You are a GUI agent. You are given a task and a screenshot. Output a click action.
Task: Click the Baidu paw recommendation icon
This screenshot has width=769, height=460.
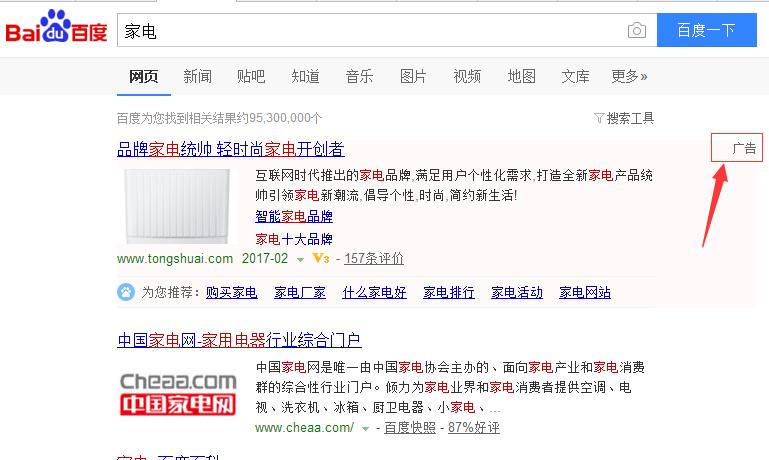pyautogui.click(x=126, y=292)
